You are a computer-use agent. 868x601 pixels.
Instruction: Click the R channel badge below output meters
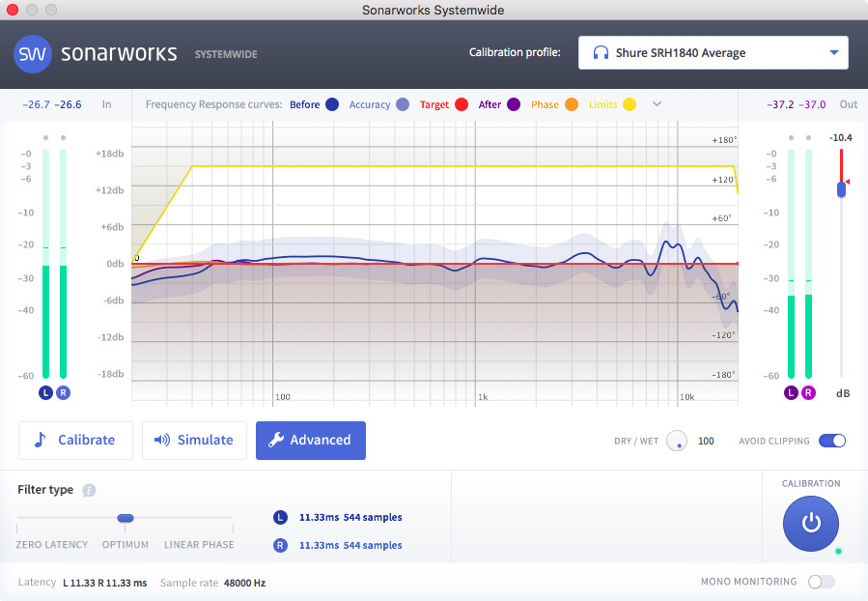[809, 393]
